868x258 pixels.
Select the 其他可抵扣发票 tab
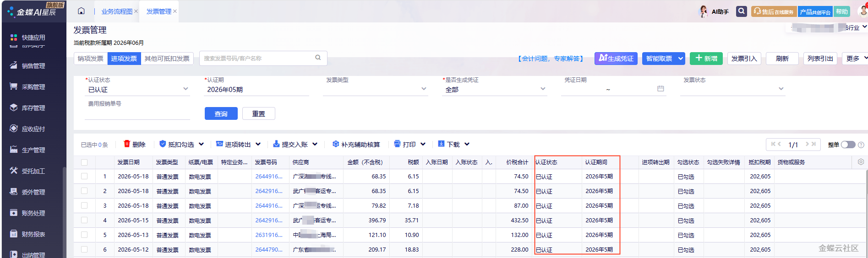(167, 59)
